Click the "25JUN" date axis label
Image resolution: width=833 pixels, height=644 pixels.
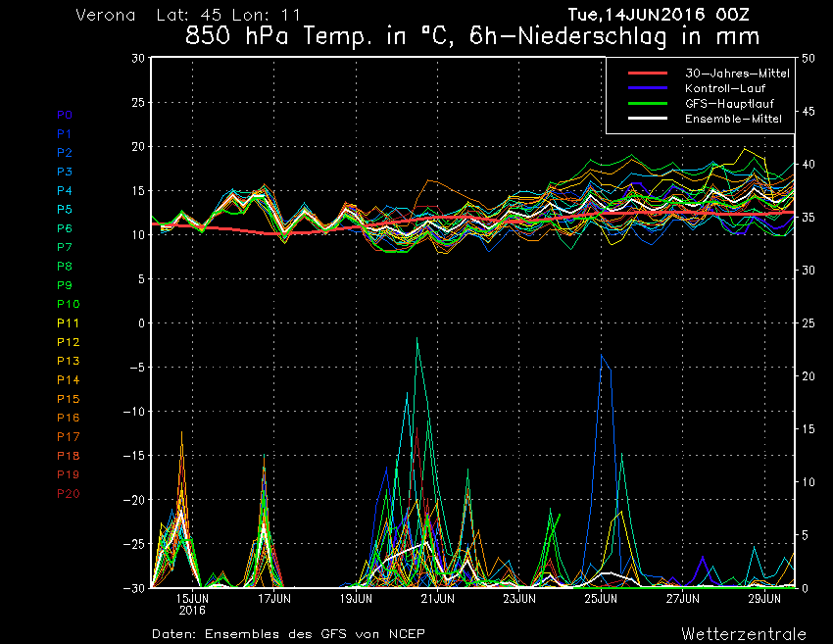coord(601,599)
